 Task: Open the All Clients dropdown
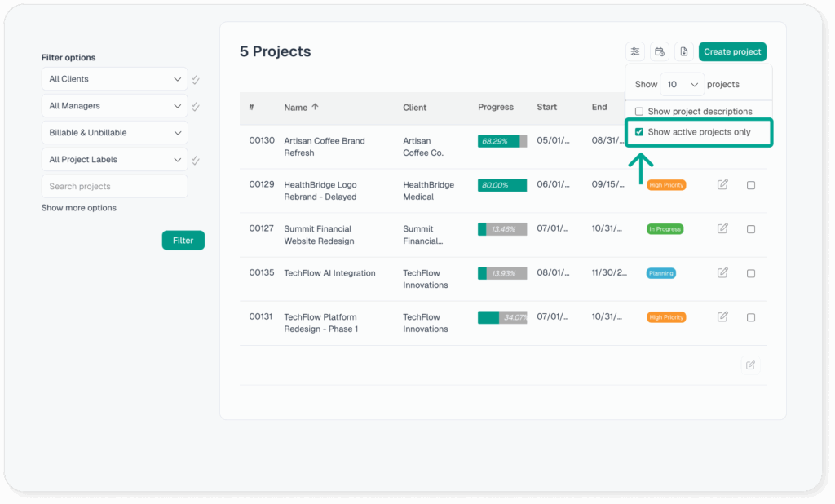(114, 79)
